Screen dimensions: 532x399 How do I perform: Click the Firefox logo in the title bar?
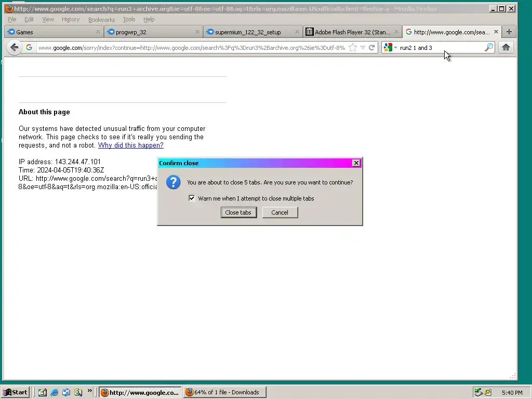point(9,8)
